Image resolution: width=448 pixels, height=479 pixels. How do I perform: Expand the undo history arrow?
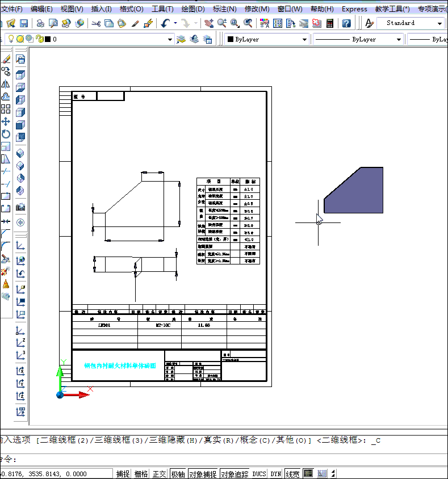click(x=175, y=23)
